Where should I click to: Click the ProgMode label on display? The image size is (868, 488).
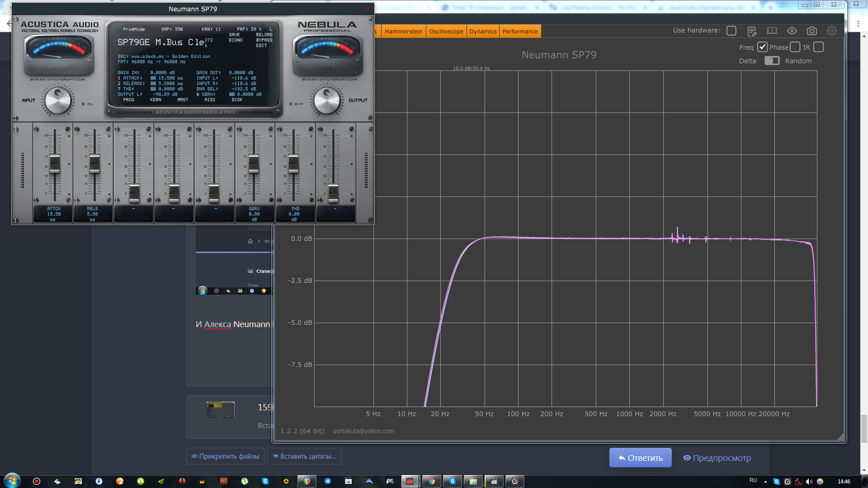[x=134, y=29]
